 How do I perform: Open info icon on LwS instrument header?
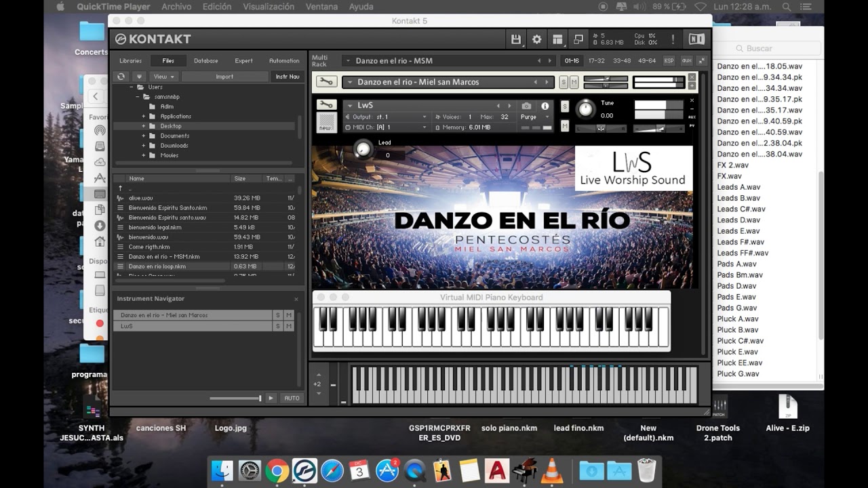point(545,106)
